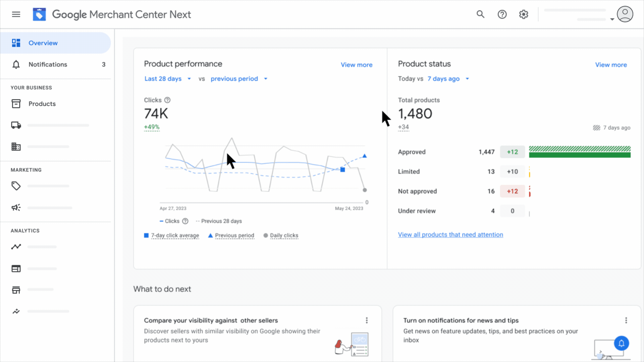The image size is (644, 362).
Task: Open the 7 days ago dropdown
Action: click(x=448, y=79)
